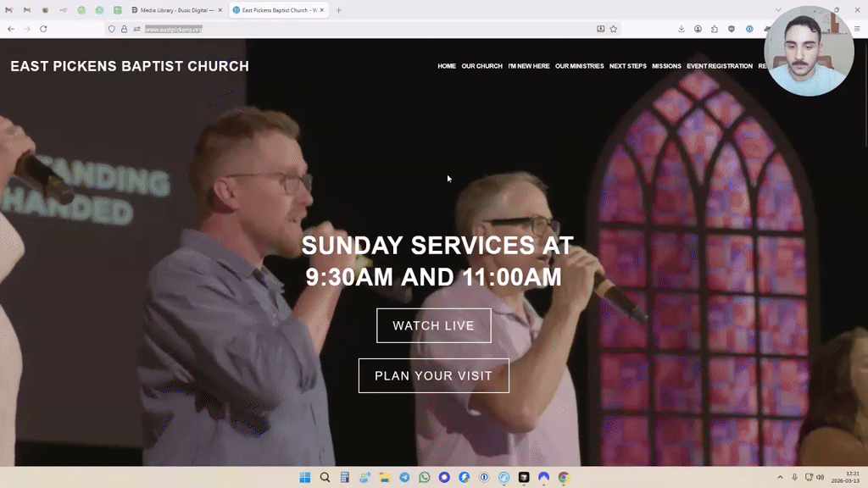
Task: Open the OUR MINISTRIES nav menu
Action: point(580,66)
